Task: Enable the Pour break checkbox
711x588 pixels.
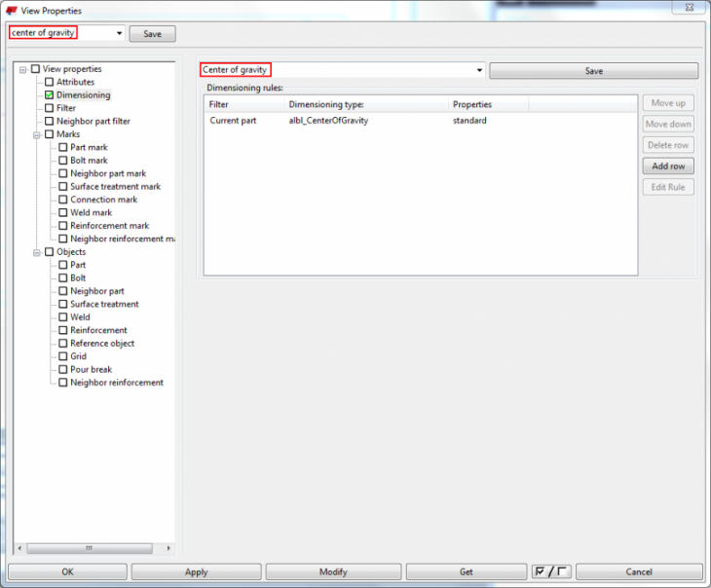Action: coord(63,370)
